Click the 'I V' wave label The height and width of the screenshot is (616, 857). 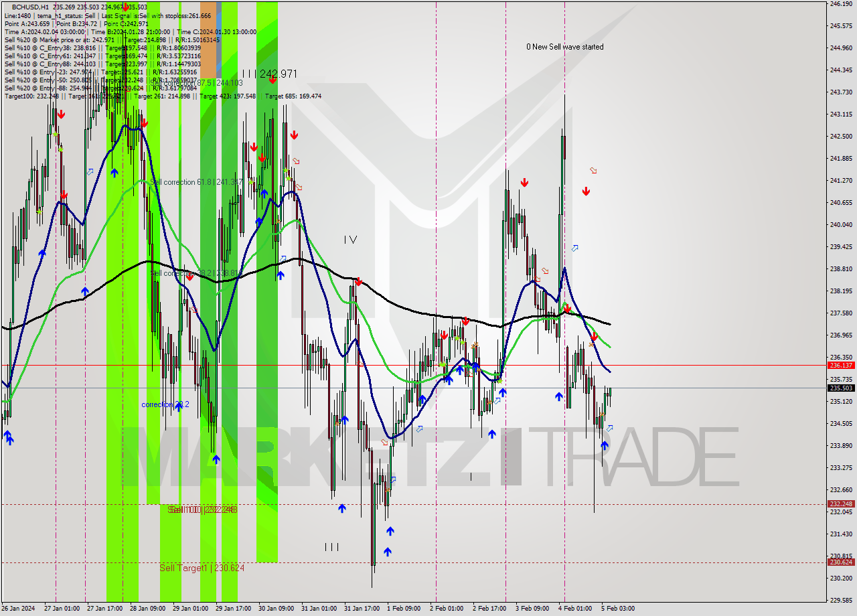coord(350,240)
